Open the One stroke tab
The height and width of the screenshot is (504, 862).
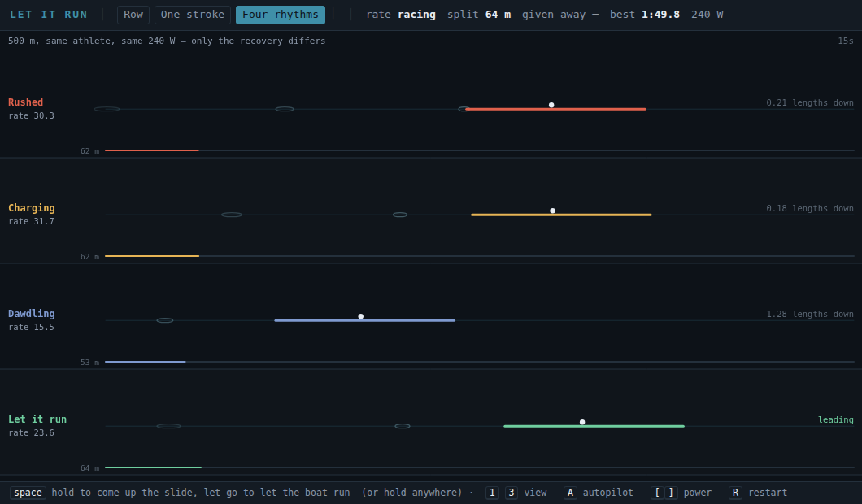193,15
